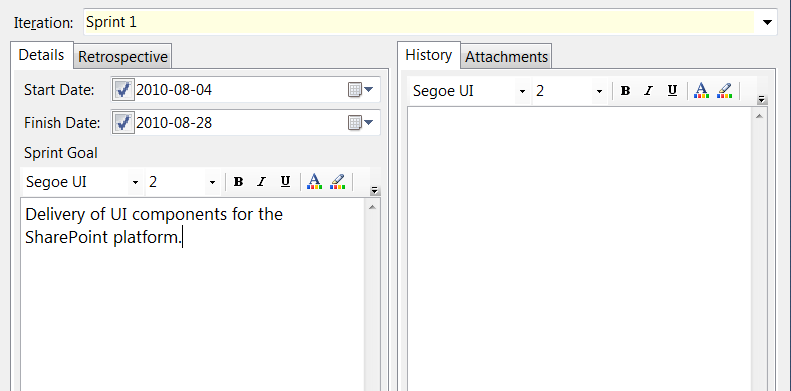Expand the Iteration dropdown
The height and width of the screenshot is (391, 791).
click(x=767, y=22)
